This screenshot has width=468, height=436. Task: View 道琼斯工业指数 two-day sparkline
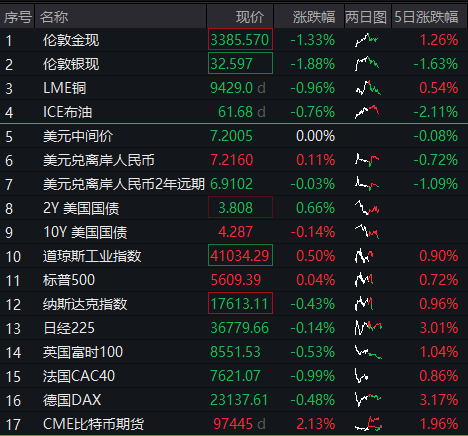[x=364, y=256]
